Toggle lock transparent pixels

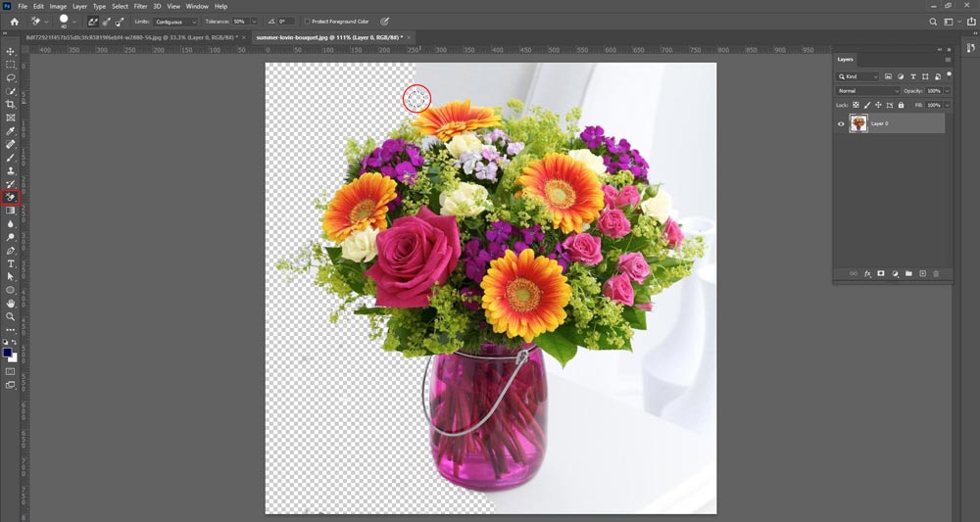[856, 105]
